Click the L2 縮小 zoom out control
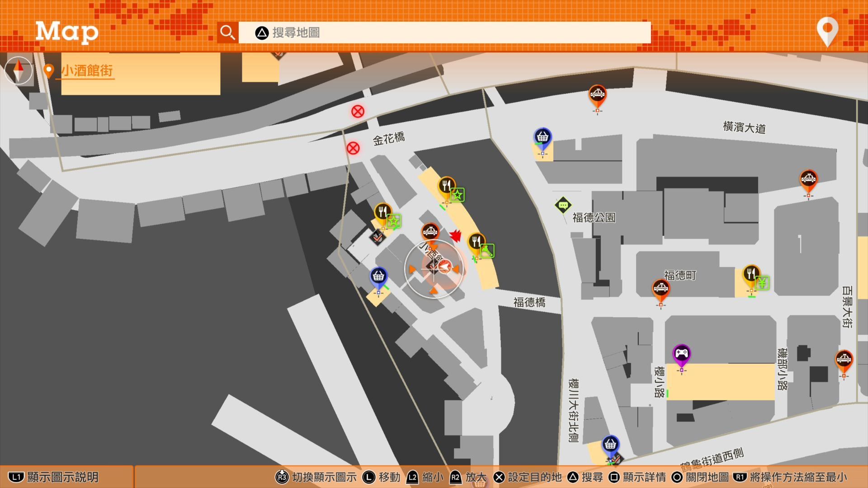Image resolution: width=868 pixels, height=488 pixels. (425, 477)
